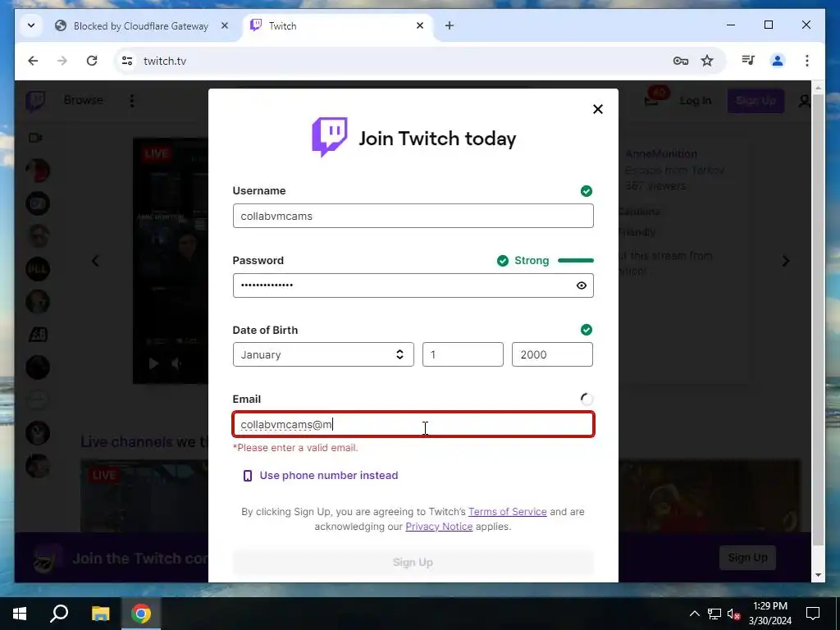Click the phone icon beside Use phone number
The image size is (840, 630).
pos(248,476)
